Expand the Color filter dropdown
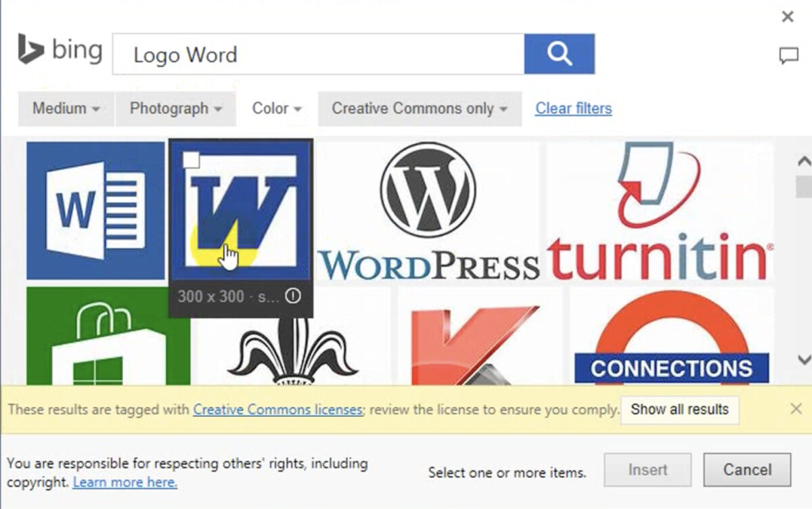 (277, 108)
